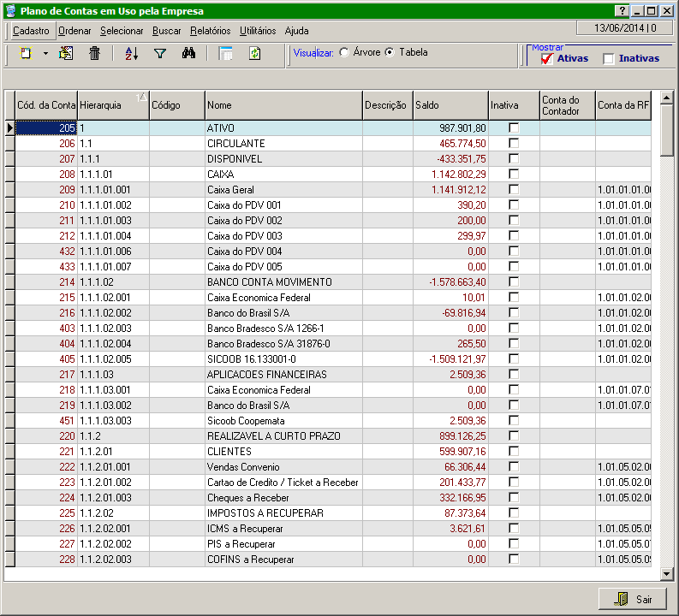This screenshot has height=616, width=679.
Task: Click the Sair button
Action: coord(632,599)
